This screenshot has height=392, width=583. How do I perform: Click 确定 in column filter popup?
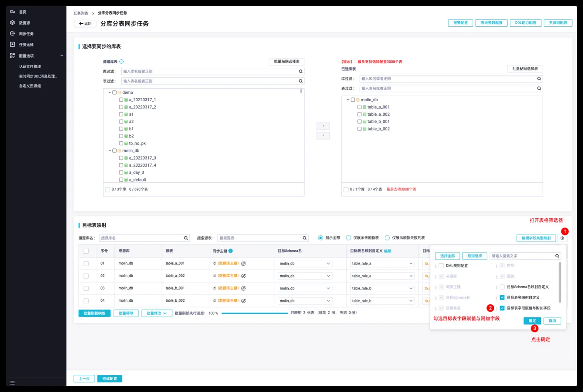[x=532, y=321]
